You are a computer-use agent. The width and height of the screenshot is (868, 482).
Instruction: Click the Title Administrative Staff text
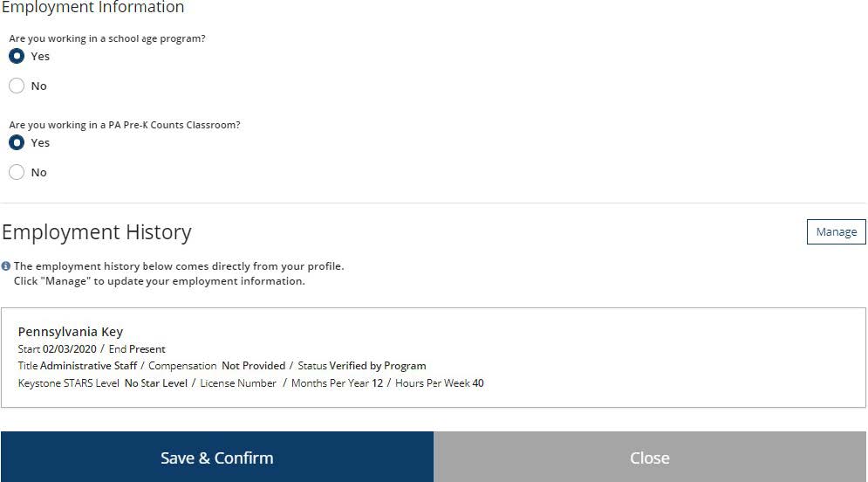[x=78, y=366]
